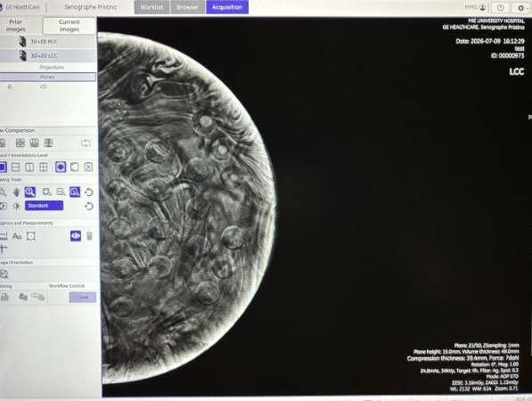Toggle the full annotations level button
Viewport: 532px width, 401px height.
pos(61,167)
